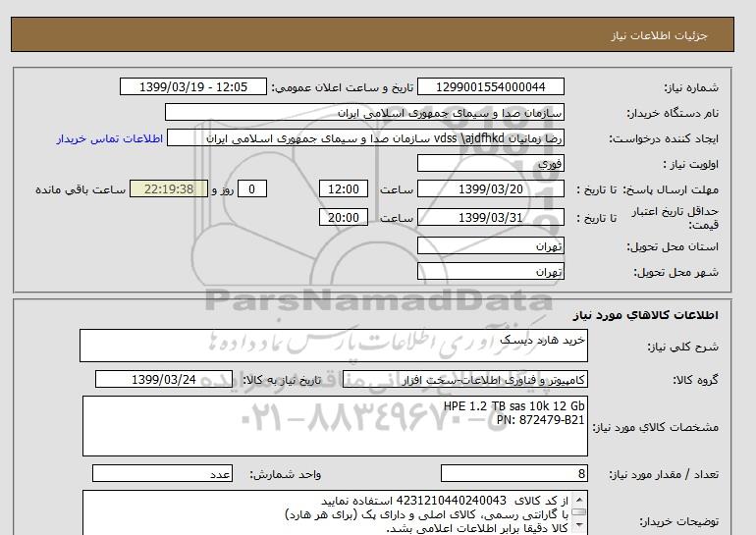Select the label تعداد / مقدار مورد نیاز

pyautogui.click(x=664, y=475)
